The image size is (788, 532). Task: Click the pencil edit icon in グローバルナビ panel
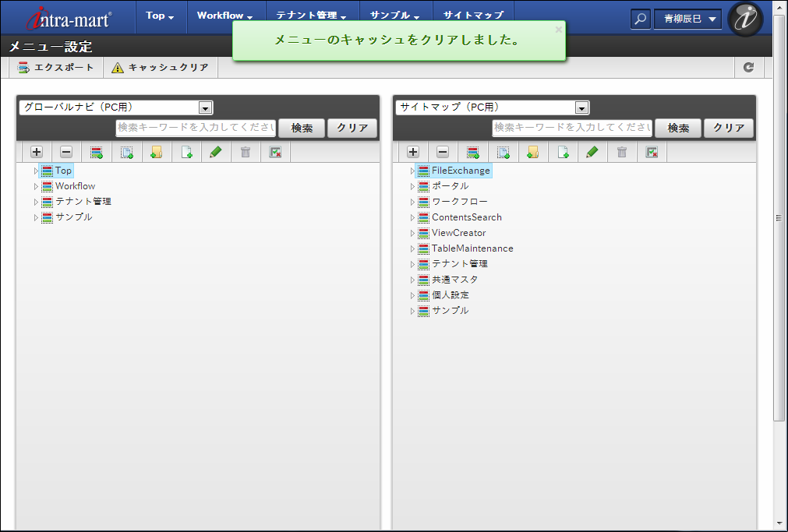pos(216,152)
